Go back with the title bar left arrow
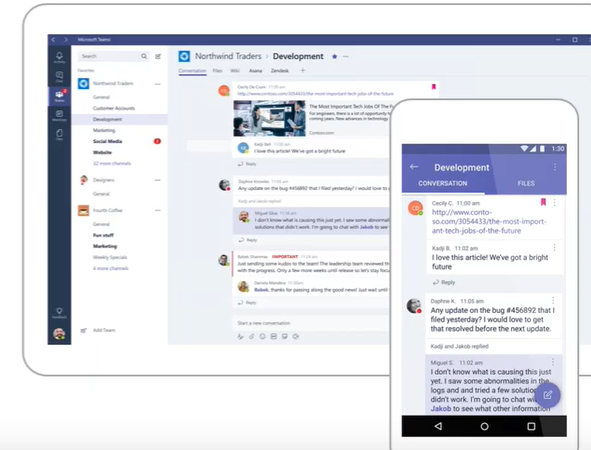Screen dimensions: 591x450 (53, 40)
